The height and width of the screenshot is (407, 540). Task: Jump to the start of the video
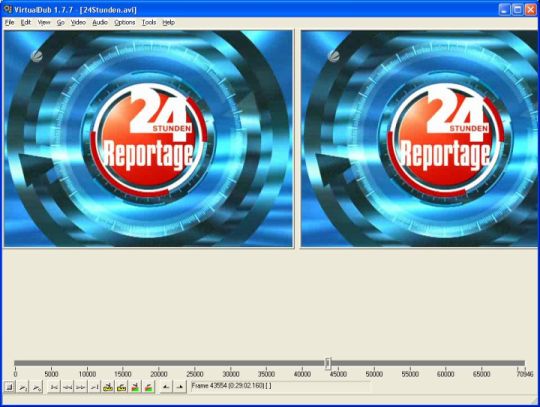(x=54, y=387)
